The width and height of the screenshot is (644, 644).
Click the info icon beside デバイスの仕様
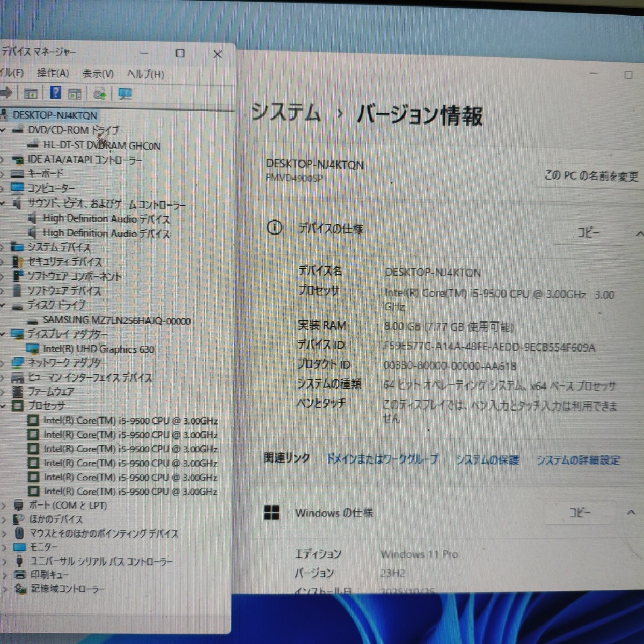274,228
